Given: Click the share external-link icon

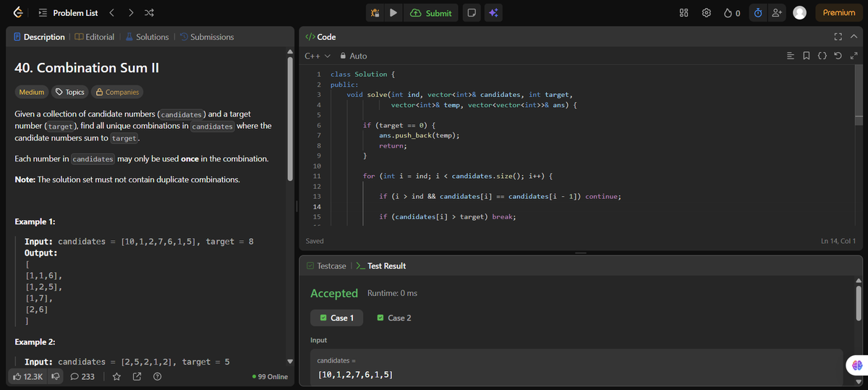Looking at the screenshot, I should click(137, 376).
